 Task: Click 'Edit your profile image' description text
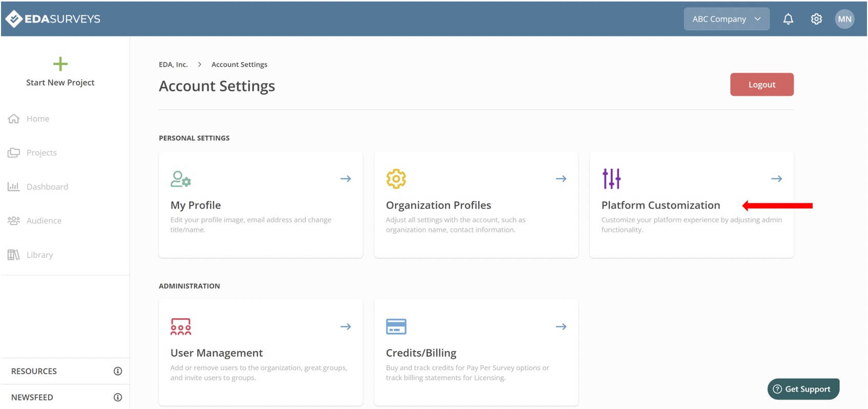(x=251, y=224)
